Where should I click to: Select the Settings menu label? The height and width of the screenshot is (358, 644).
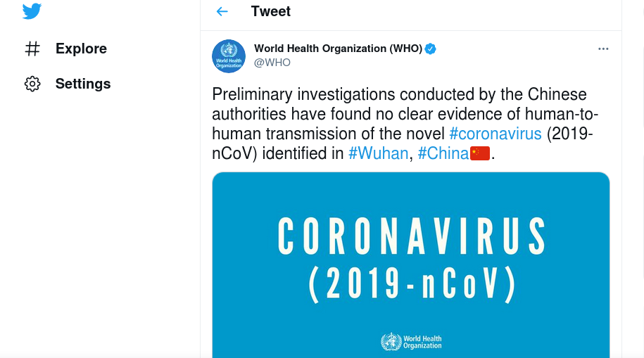[x=83, y=84]
